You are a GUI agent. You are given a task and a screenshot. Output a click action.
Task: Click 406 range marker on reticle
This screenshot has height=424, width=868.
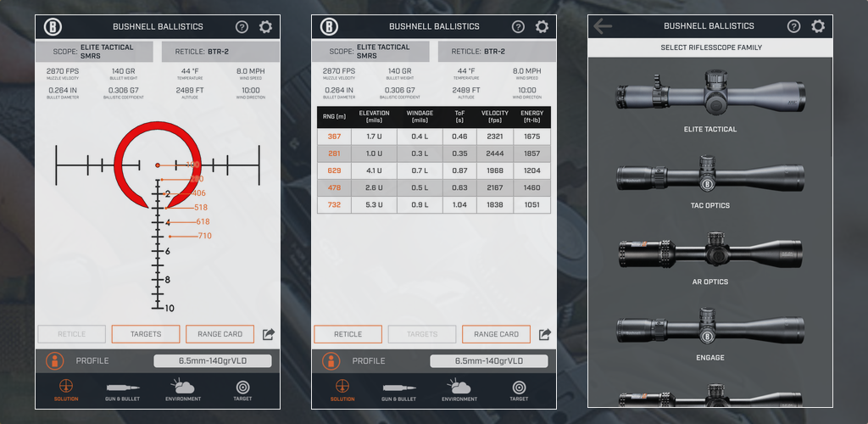[198, 193]
